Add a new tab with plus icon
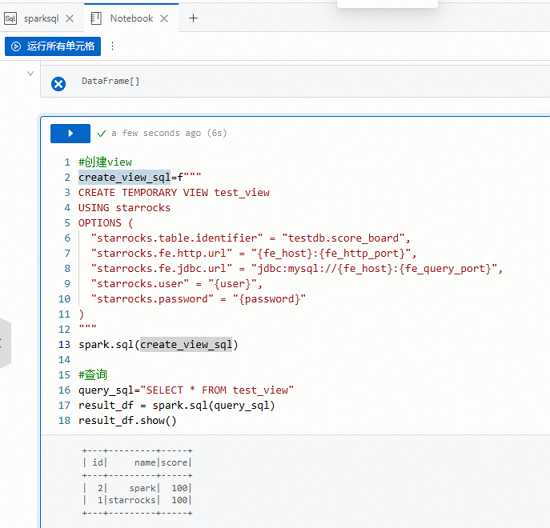Screen dimensions: 550x528 (x=193, y=18)
